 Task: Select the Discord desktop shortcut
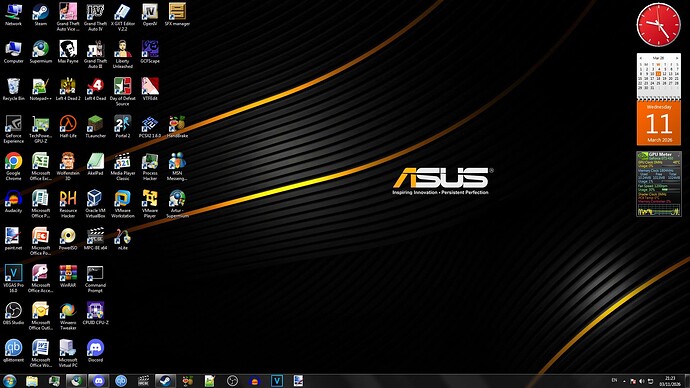tap(95, 351)
